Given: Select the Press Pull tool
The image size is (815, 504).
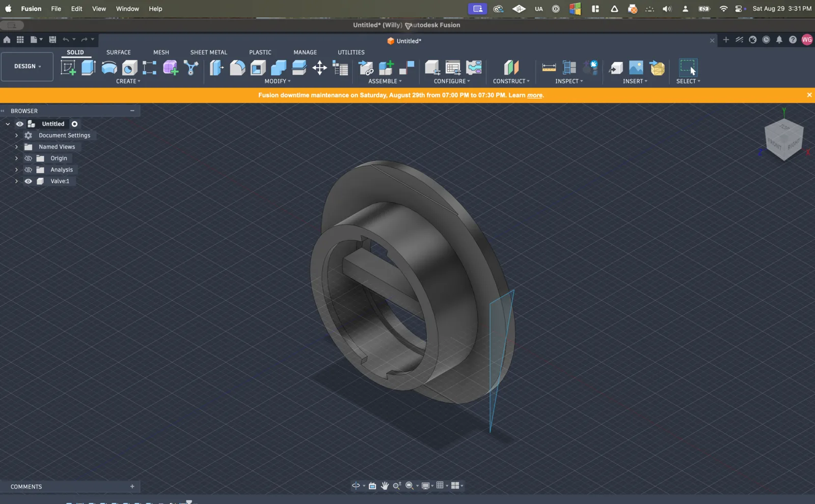Looking at the screenshot, I should pyautogui.click(x=216, y=67).
